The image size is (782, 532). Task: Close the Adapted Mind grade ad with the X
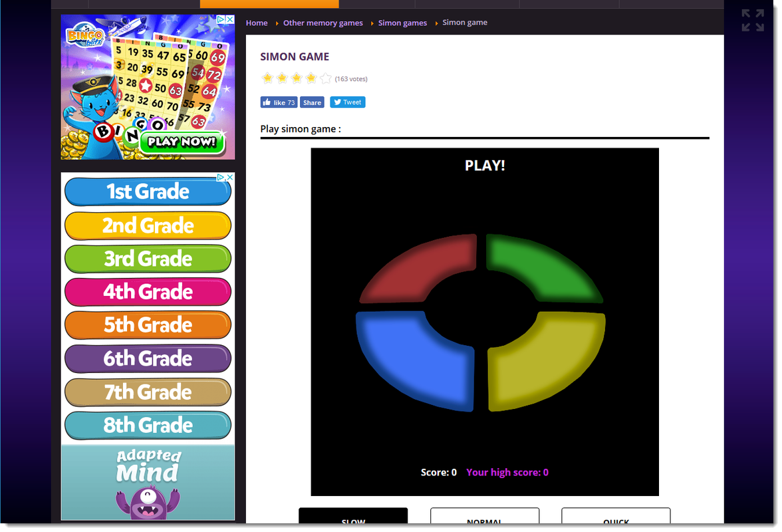point(230,178)
